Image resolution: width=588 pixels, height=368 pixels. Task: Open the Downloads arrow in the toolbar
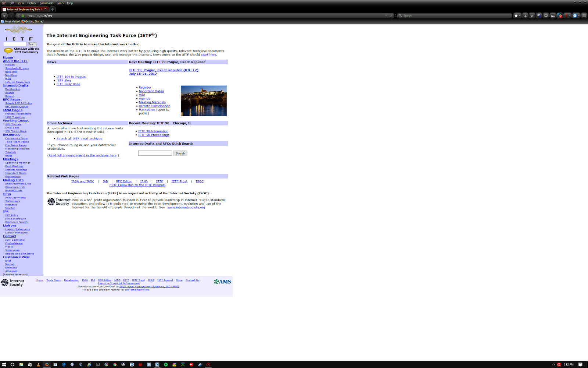526,15
